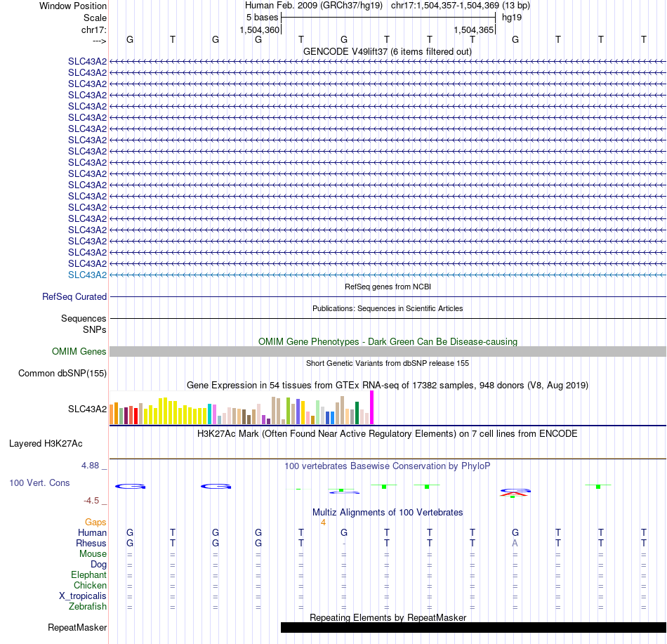Click the OMIM Genes track label
Screen dimensions: 667x644
[79, 351]
